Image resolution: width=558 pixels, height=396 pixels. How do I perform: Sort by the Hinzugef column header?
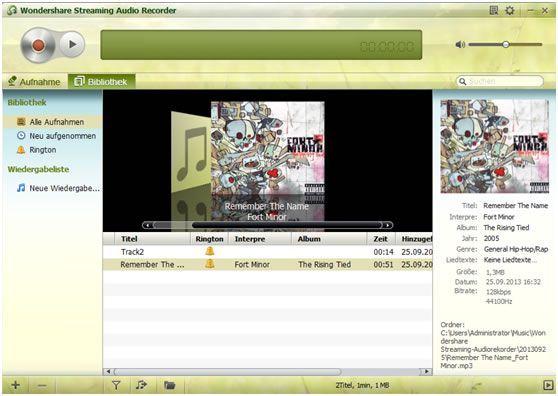pyautogui.click(x=415, y=239)
